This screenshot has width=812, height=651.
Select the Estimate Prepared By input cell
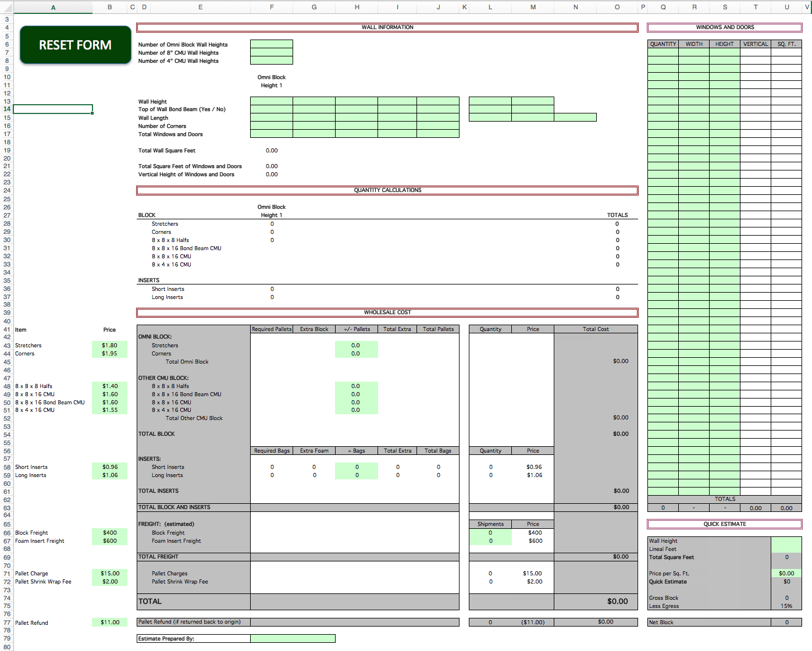point(293,639)
